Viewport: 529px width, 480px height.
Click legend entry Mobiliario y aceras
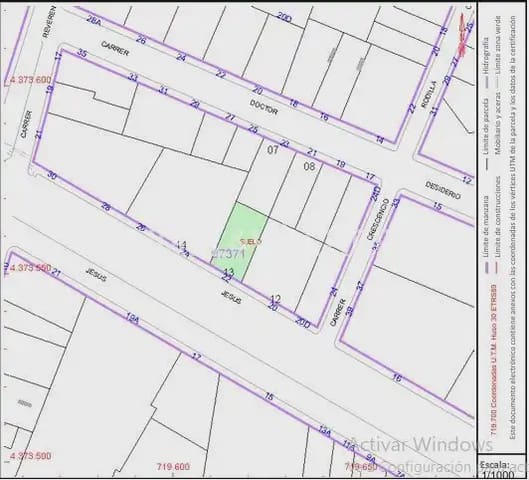[498, 123]
